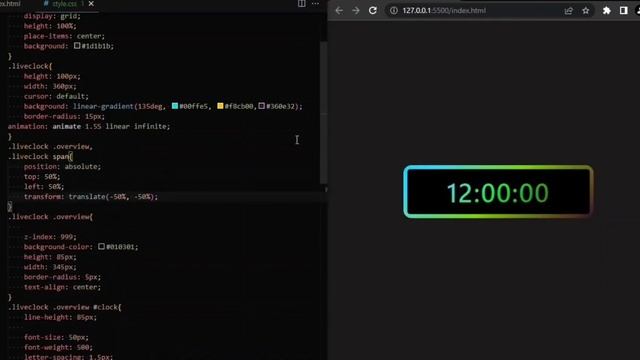
Task: Place cursor on 'transform: translate(-50%, -50%);' line
Action: (x=91, y=197)
